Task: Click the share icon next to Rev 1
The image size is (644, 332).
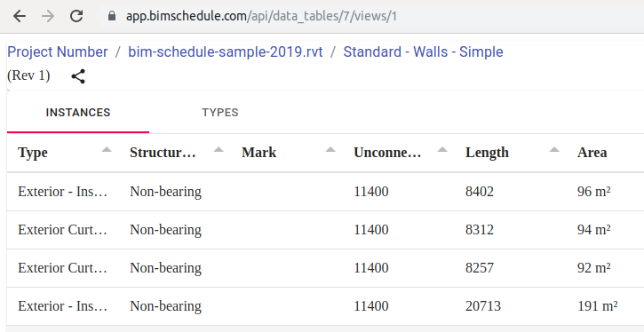Action: click(78, 76)
